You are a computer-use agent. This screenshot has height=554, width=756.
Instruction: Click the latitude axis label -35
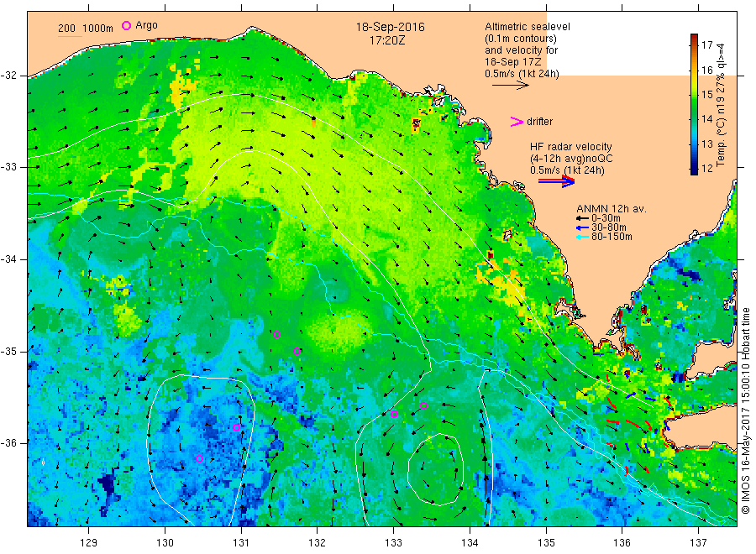point(9,352)
